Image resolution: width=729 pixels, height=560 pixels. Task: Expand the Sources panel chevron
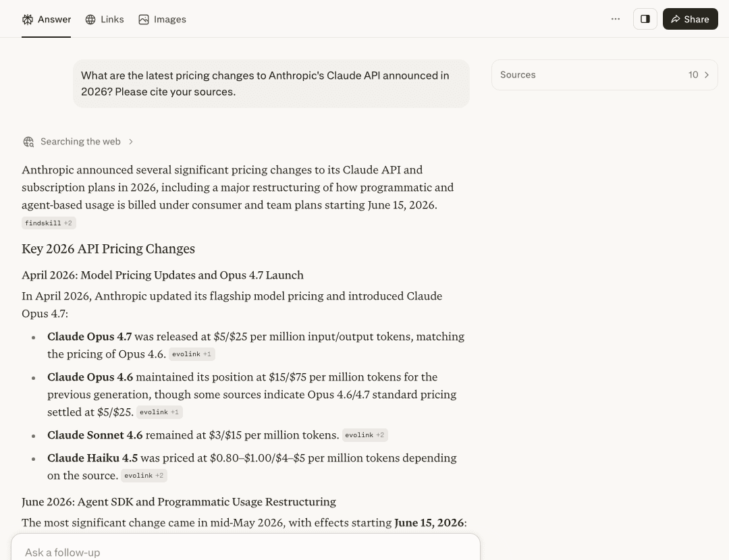707,75
